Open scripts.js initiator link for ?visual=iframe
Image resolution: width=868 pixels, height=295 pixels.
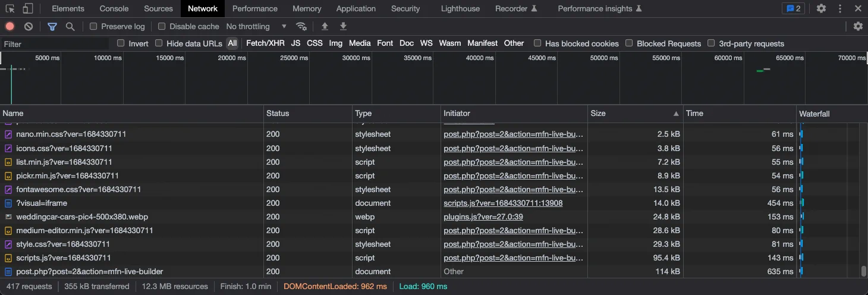(503, 203)
